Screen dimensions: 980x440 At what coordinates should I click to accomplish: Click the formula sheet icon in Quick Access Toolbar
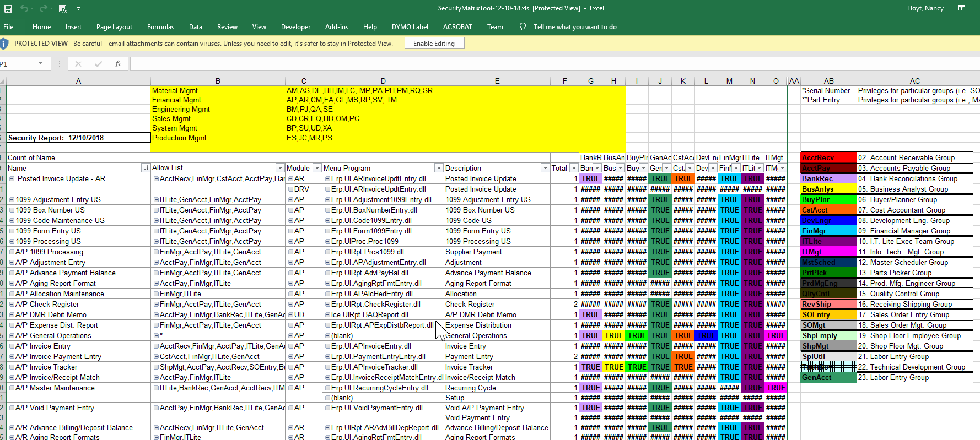pos(63,9)
